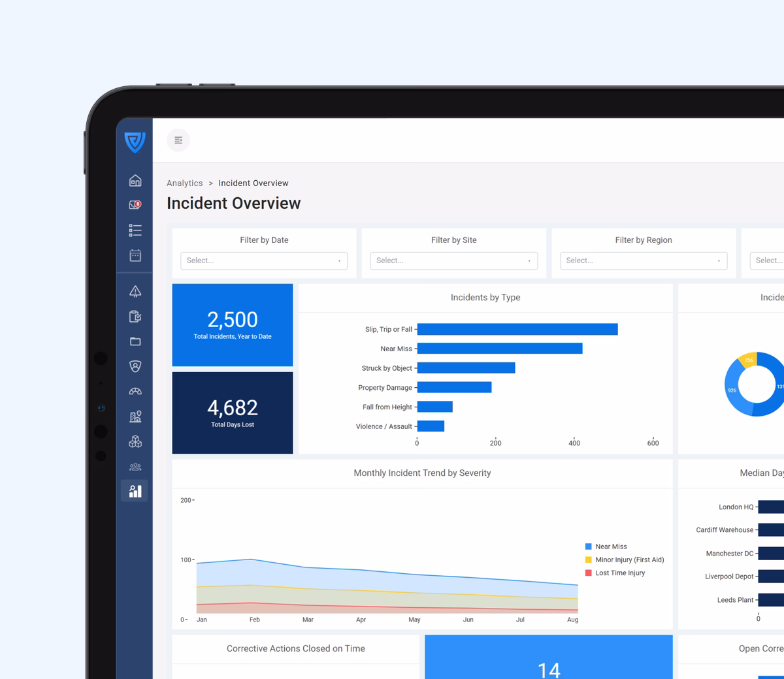Open the inbox icon with red badge
Screen dimensions: 784x679
click(135, 205)
